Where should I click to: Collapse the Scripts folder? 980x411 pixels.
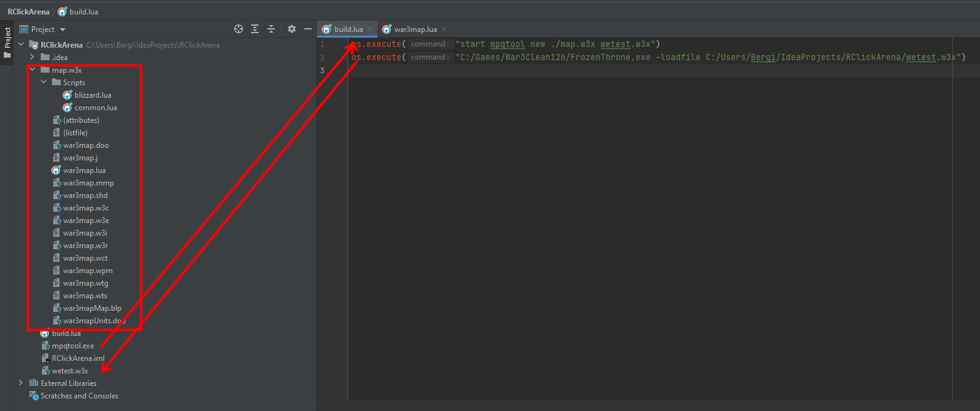(43, 83)
